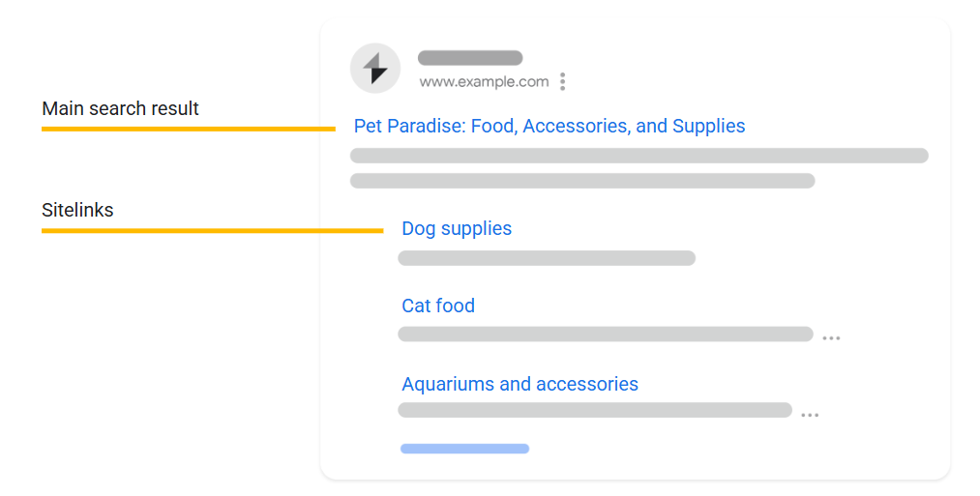Follow the Cat food sitelink
The image size is (980, 496).
[x=438, y=306]
